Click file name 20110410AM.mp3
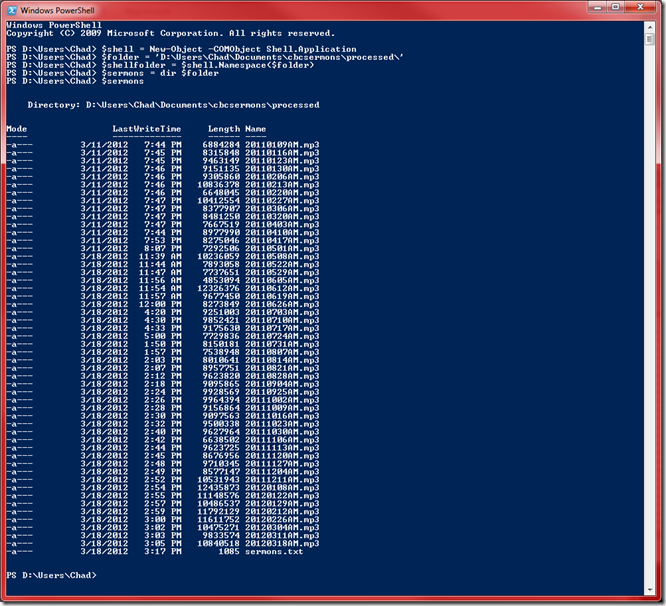This screenshot has height=606, width=666. [x=282, y=232]
